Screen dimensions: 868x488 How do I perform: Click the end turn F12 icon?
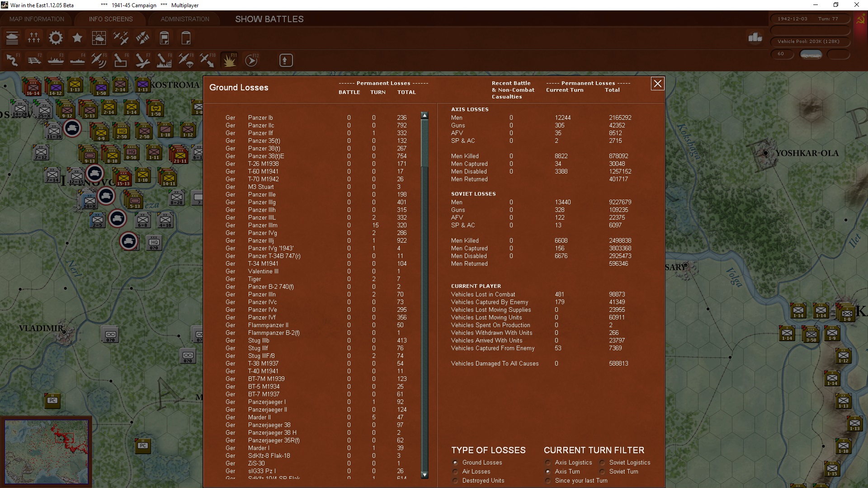(251, 60)
